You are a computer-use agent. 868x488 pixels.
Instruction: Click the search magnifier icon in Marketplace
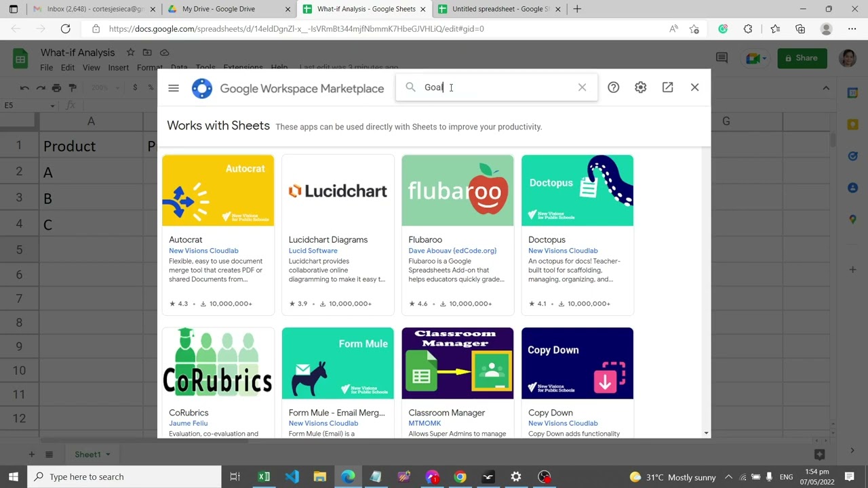pyautogui.click(x=410, y=87)
